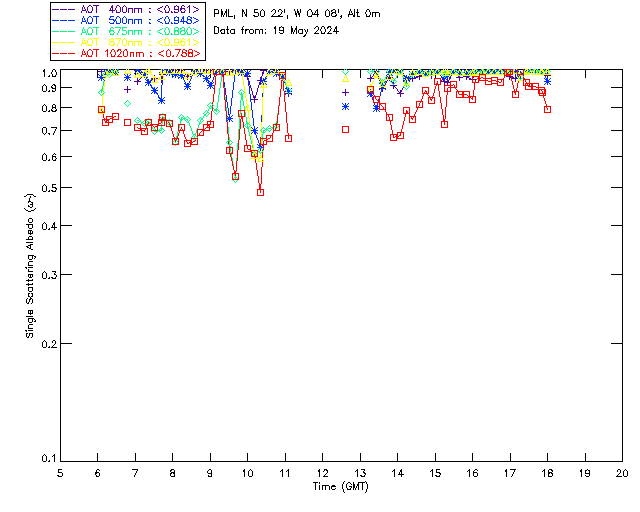Click the 0.4 y-axis tick label
This screenshot has width=640, height=512.
tap(49, 226)
